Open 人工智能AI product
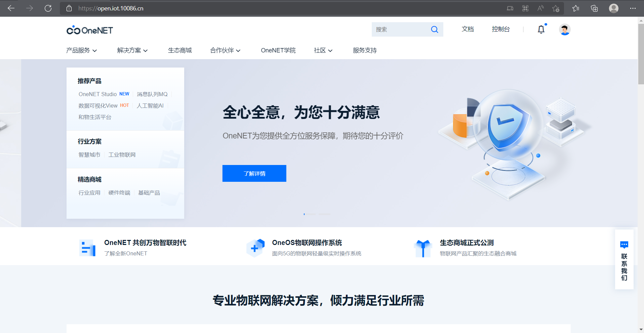Viewport: 644px width, 333px height. [x=150, y=106]
